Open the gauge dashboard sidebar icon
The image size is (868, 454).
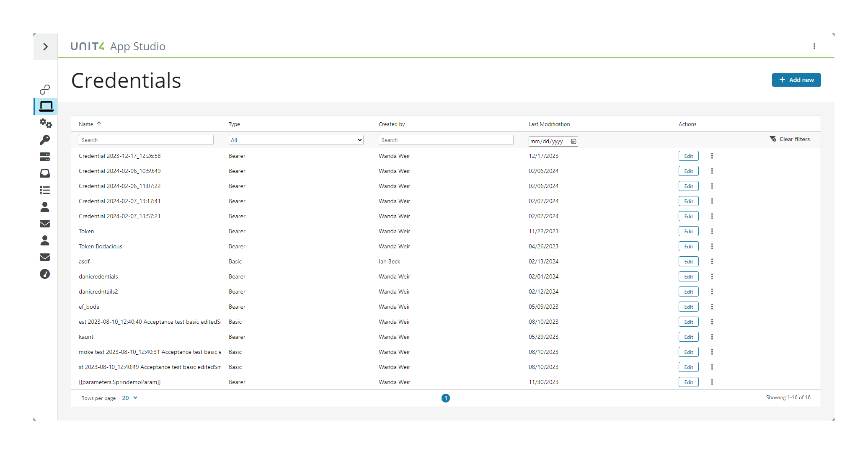coord(45,274)
